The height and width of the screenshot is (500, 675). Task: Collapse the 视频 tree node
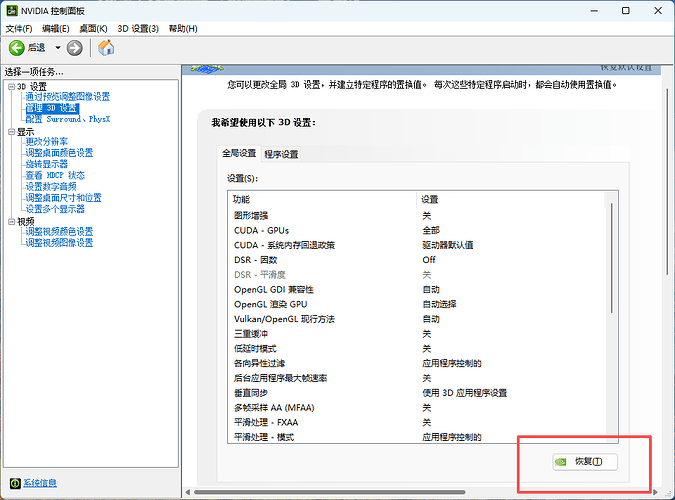click(12, 221)
